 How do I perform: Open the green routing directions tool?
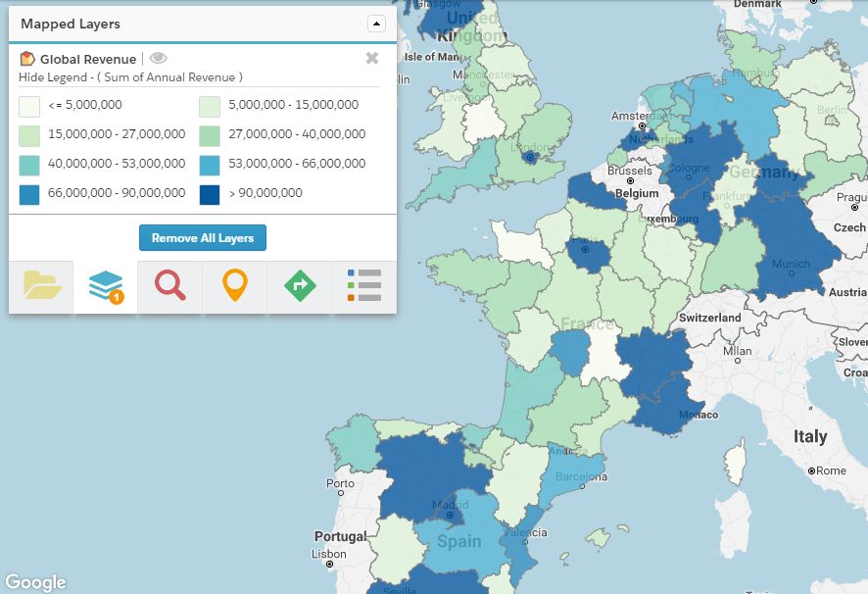pos(300,284)
